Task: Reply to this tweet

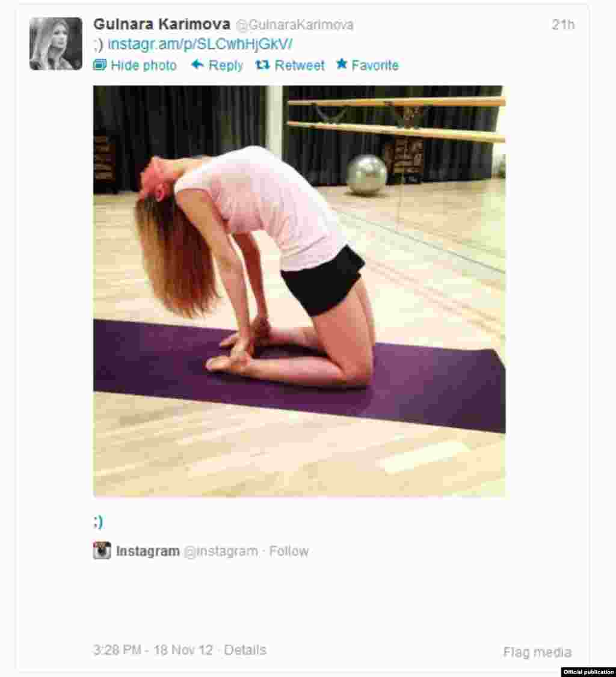Action: coord(217,65)
